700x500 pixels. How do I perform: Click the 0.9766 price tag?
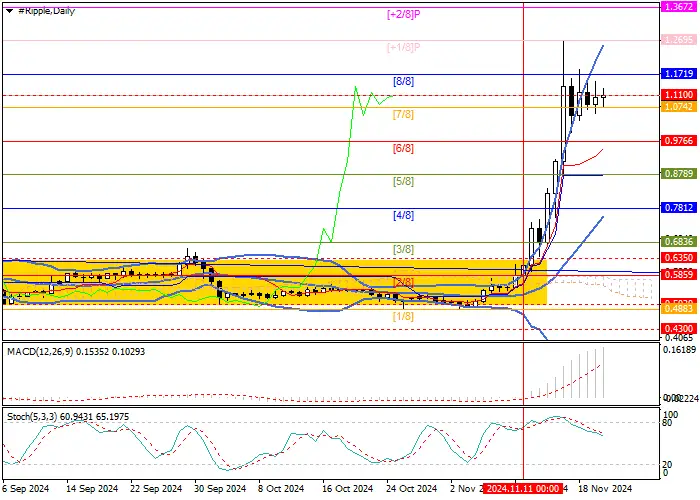pos(679,141)
